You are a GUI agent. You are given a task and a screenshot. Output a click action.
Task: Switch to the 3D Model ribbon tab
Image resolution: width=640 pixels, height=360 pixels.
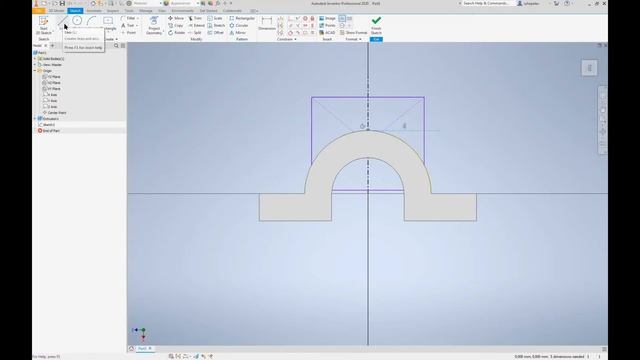point(56,11)
